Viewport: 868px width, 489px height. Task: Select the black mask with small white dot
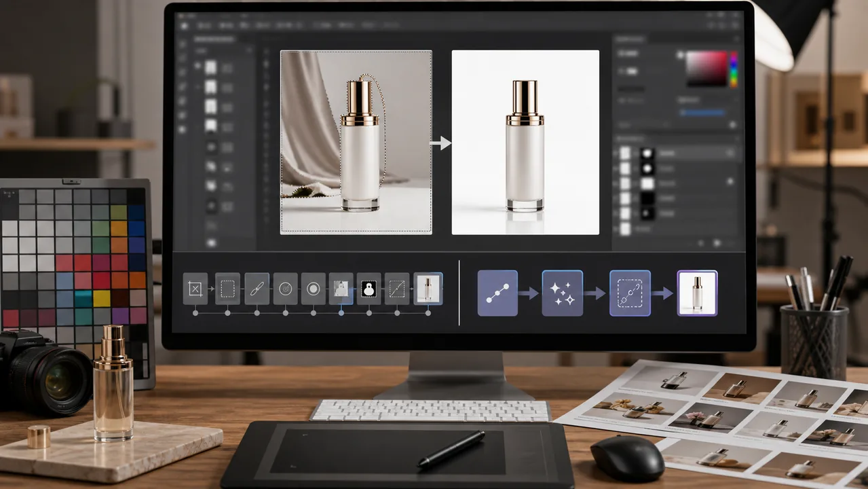(648, 213)
